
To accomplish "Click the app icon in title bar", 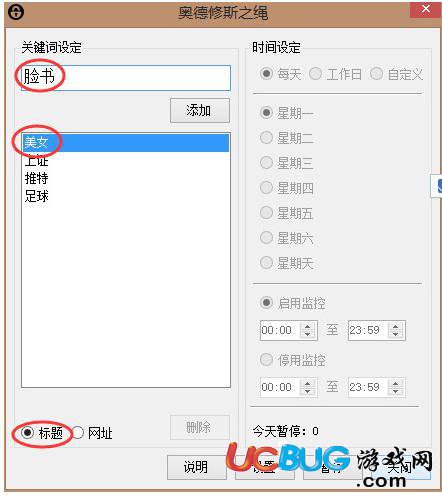I will point(16,12).
